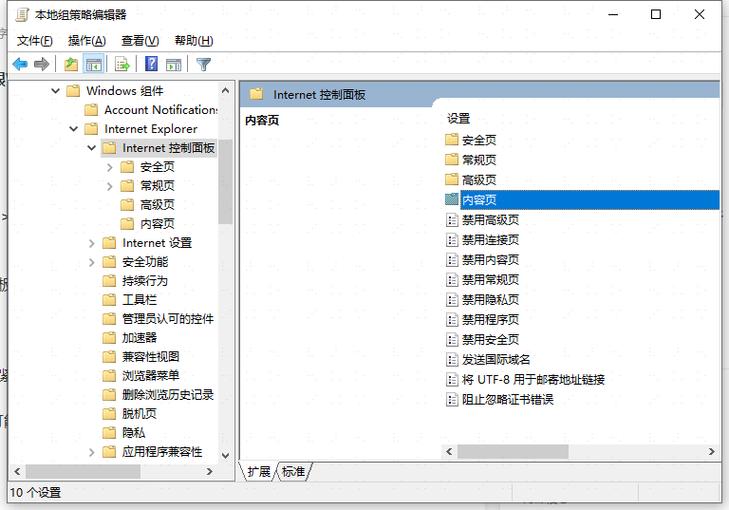This screenshot has height=510, width=729.
Task: Select 内容页 in the left tree
Action: coord(157,224)
